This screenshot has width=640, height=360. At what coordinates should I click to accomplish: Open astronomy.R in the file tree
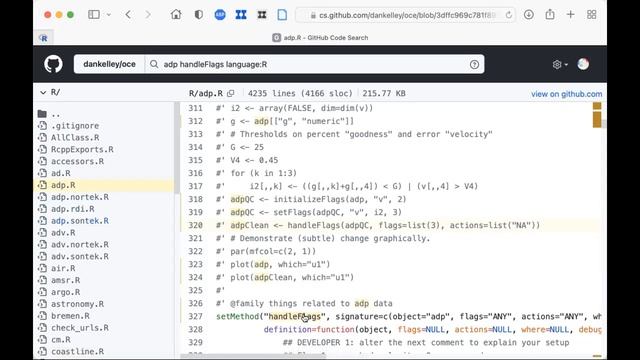tap(77, 304)
